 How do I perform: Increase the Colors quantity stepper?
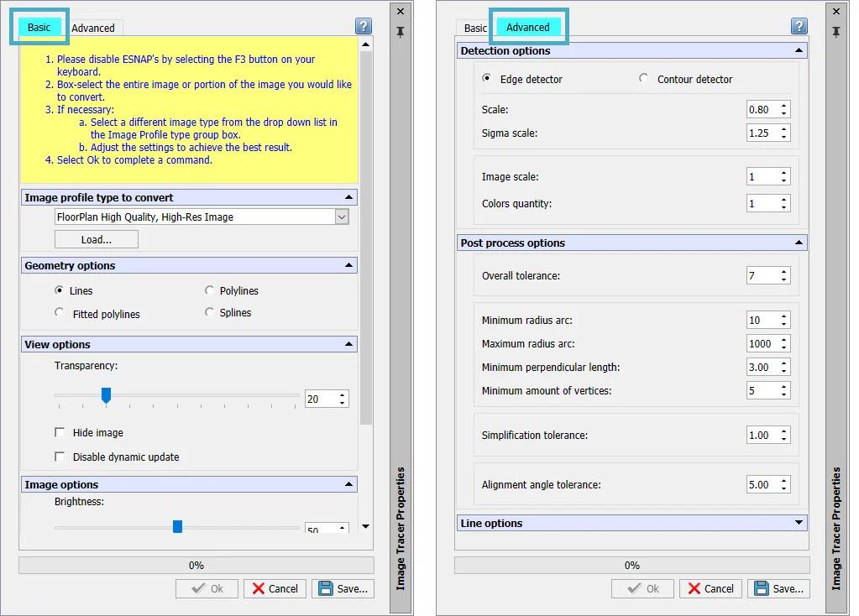(783, 200)
